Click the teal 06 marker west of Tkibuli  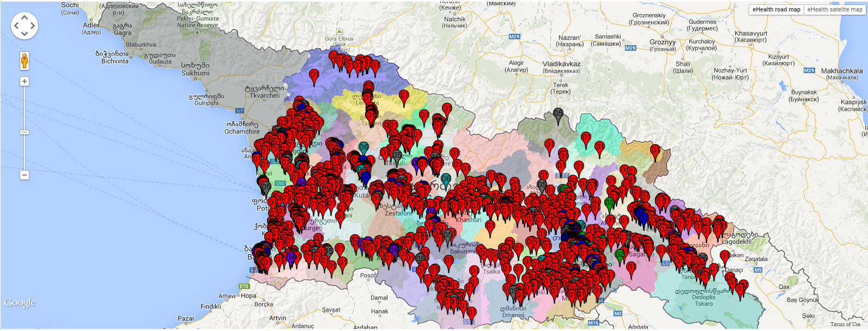pos(363,148)
